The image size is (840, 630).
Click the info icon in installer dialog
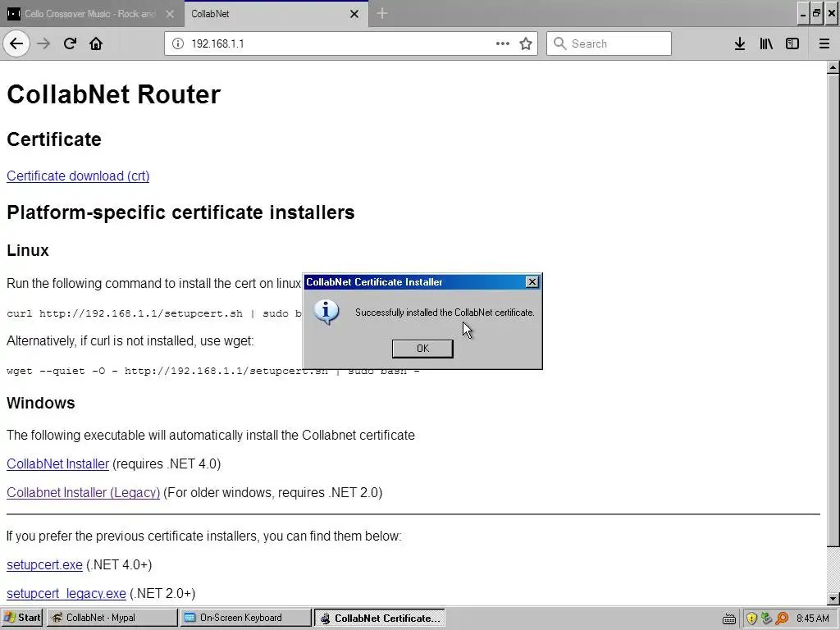[x=326, y=313]
